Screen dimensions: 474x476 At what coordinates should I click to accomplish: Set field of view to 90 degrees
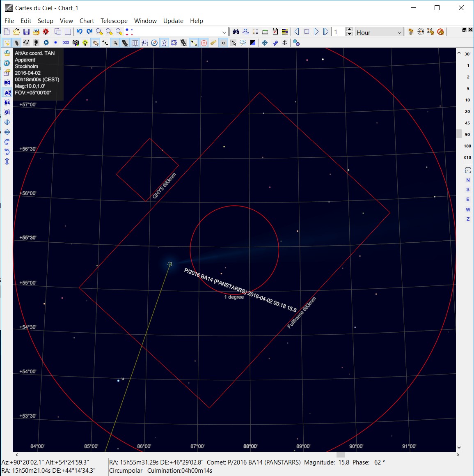[467, 134]
